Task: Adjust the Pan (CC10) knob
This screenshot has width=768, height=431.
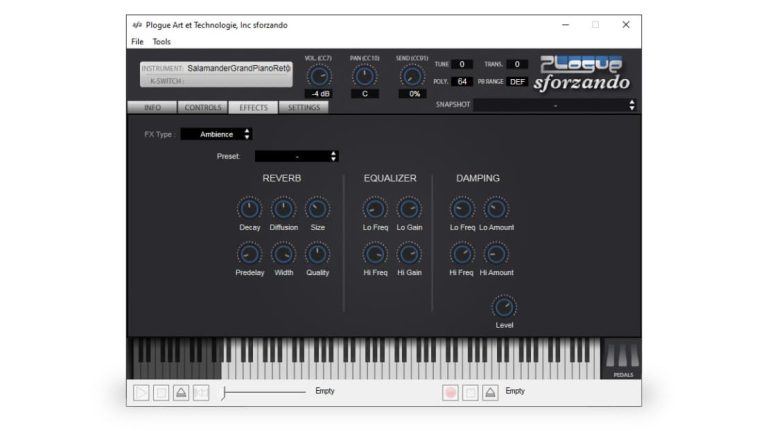Action: [364, 76]
